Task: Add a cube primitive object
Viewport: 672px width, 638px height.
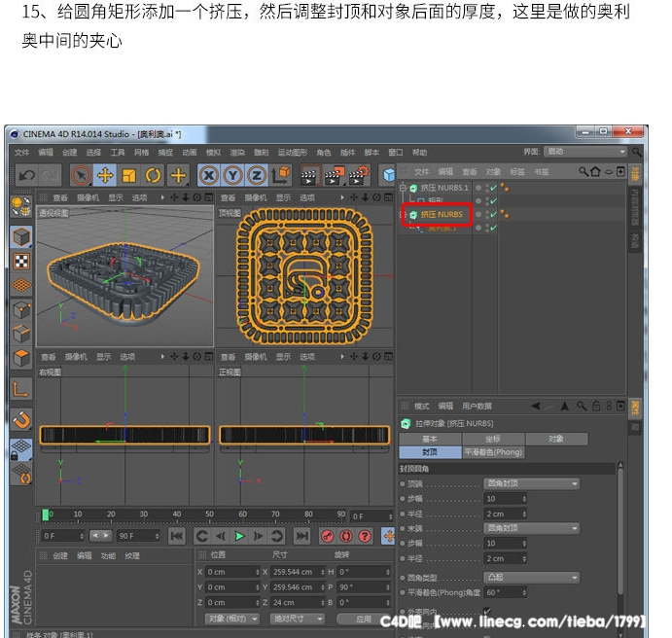Action: pyautogui.click(x=388, y=175)
